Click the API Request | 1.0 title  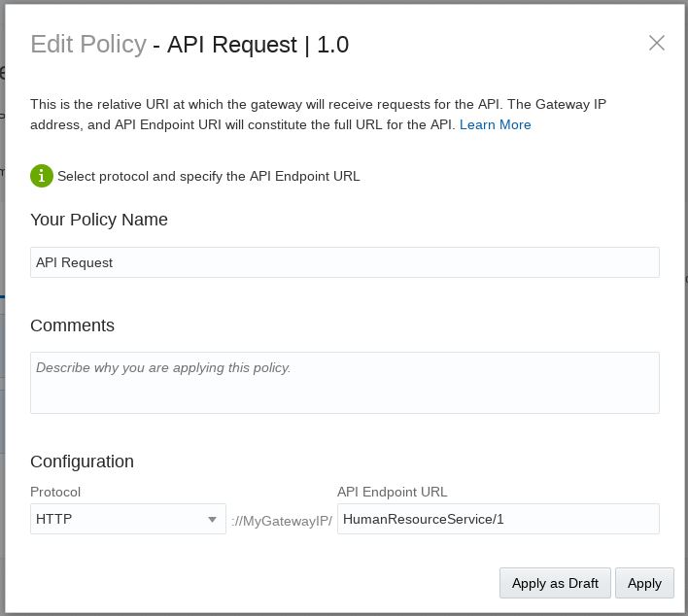(258, 45)
